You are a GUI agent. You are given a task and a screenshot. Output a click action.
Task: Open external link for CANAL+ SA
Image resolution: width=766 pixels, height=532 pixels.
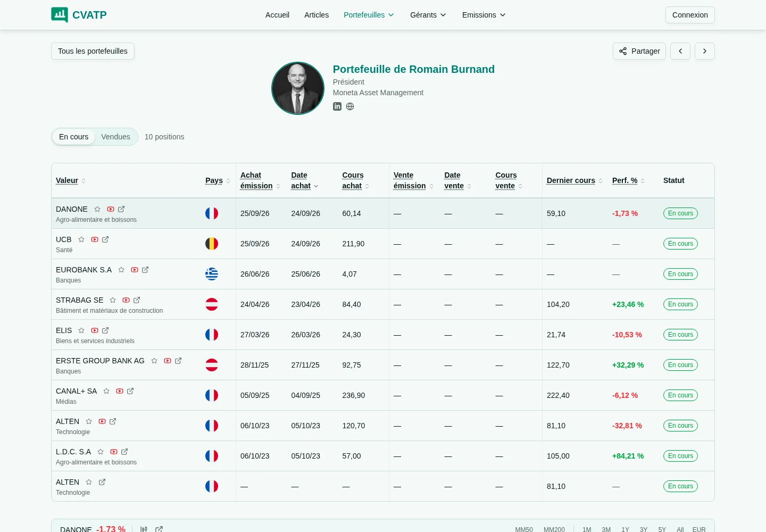point(130,391)
